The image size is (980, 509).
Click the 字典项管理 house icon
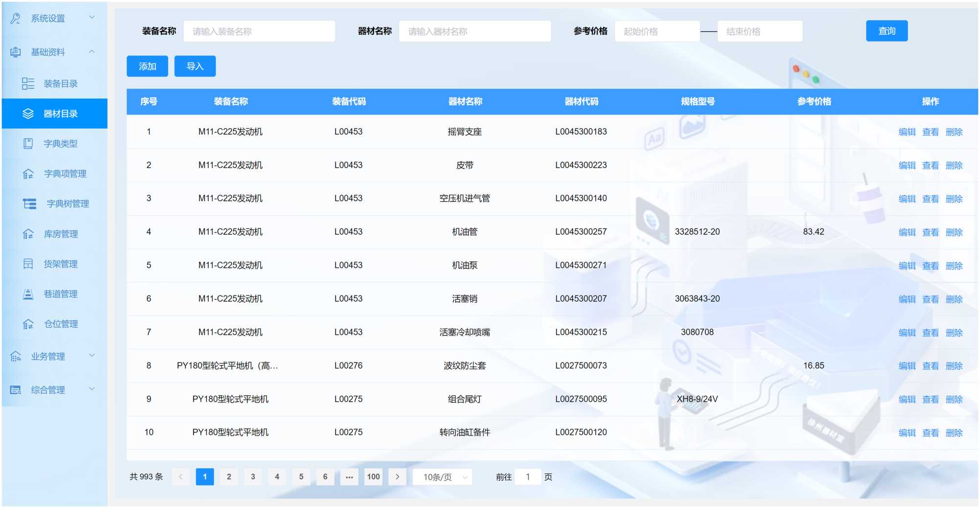click(28, 174)
